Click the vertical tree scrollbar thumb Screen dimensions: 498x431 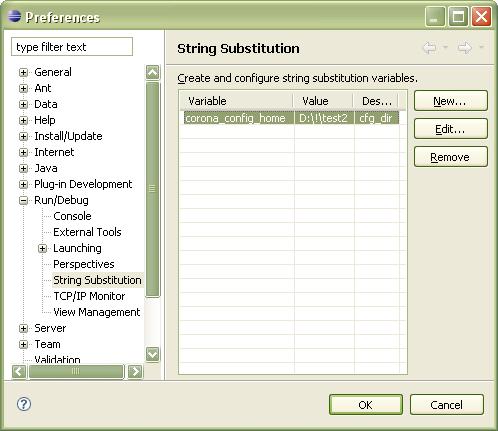153,189
